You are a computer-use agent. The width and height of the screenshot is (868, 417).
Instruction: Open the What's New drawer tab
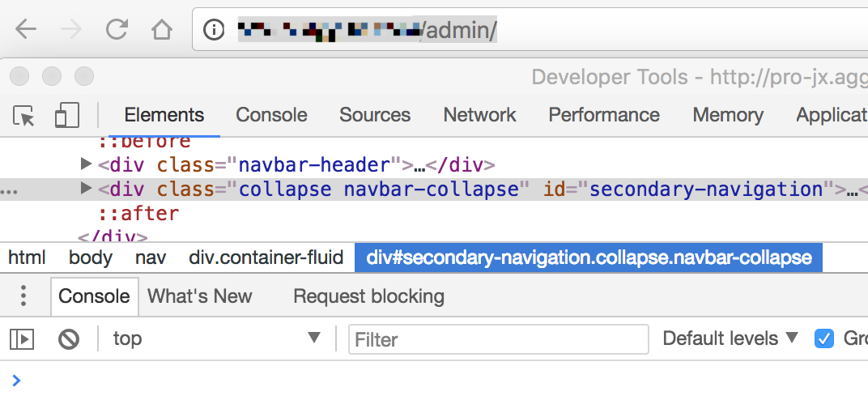[x=199, y=296]
